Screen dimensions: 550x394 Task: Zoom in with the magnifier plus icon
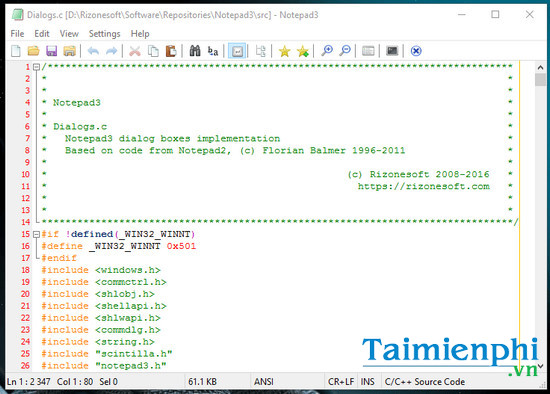click(327, 51)
